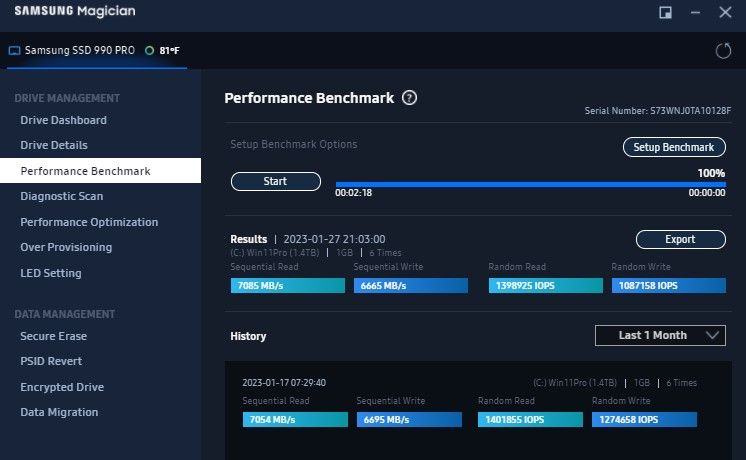This screenshot has height=460, width=746.
Task: Open Encrypted Drive page
Action: [x=62, y=387]
